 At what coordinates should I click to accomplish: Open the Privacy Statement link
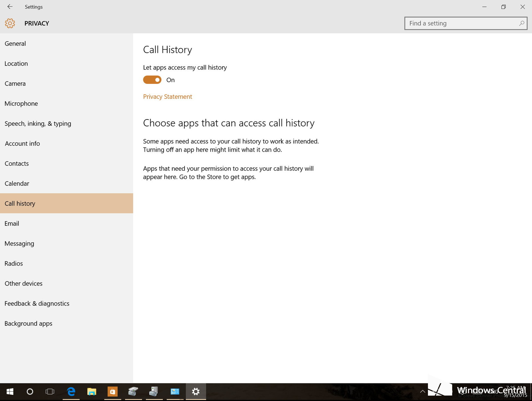[x=168, y=97]
